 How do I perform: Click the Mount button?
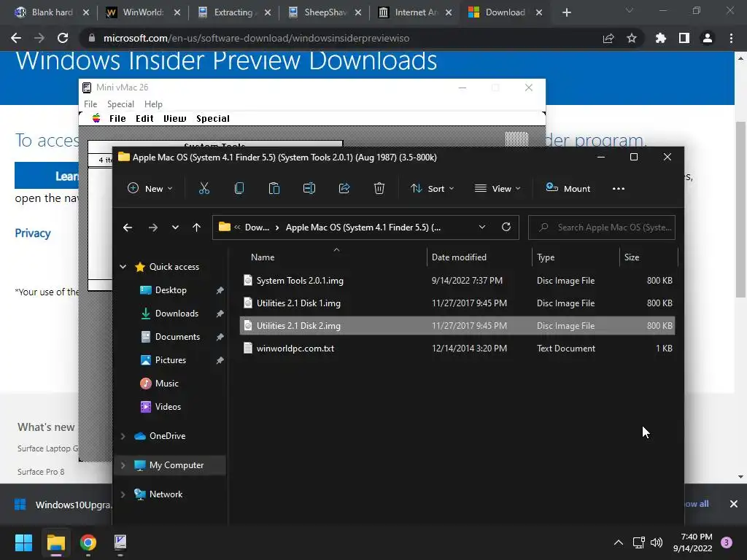click(x=568, y=189)
